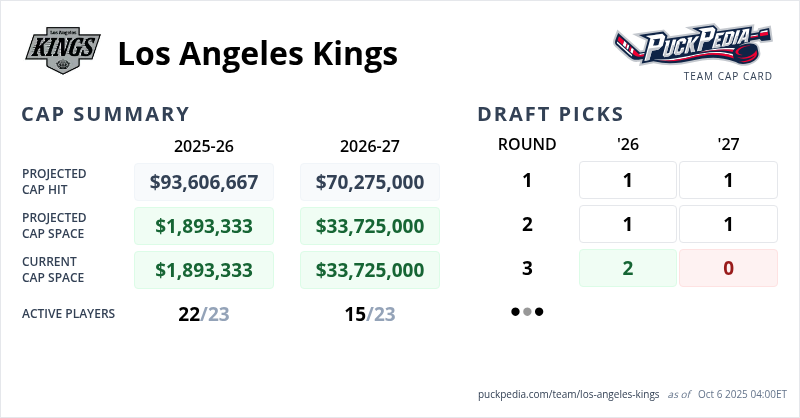Click the 2025-26 season column header
800x418 pixels.
204,145
